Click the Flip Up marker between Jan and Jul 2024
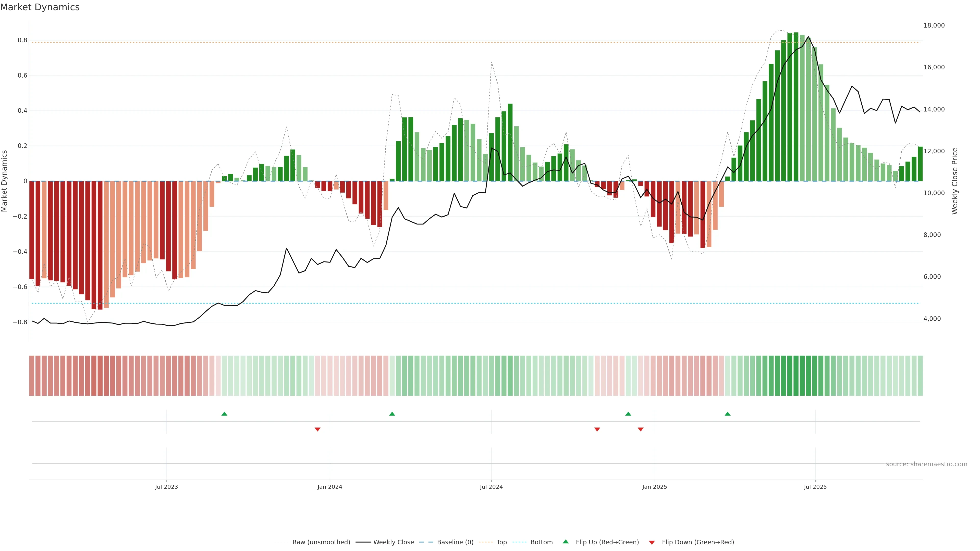 392,414
